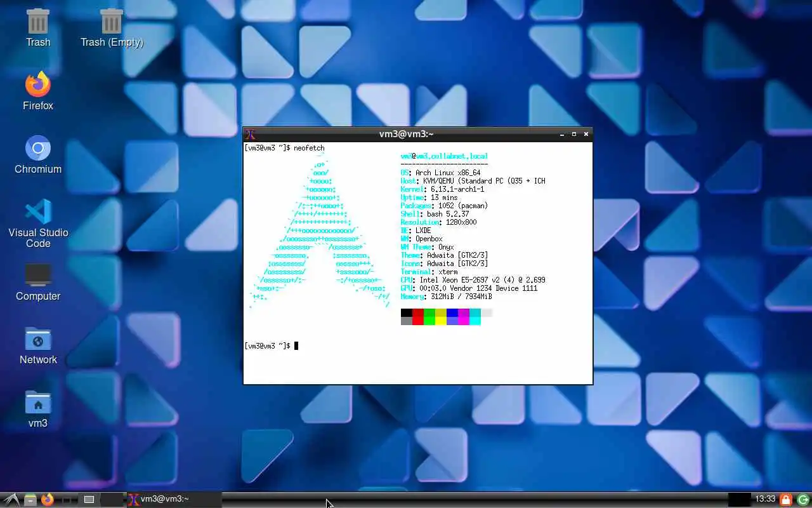Click the 13:33 taskbar clock
This screenshot has height=508, width=812.
(765, 499)
